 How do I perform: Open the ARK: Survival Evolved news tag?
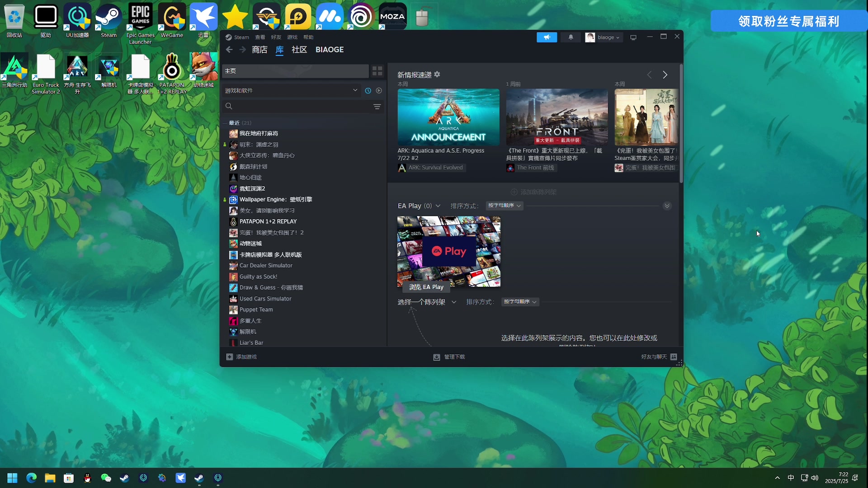(432, 168)
